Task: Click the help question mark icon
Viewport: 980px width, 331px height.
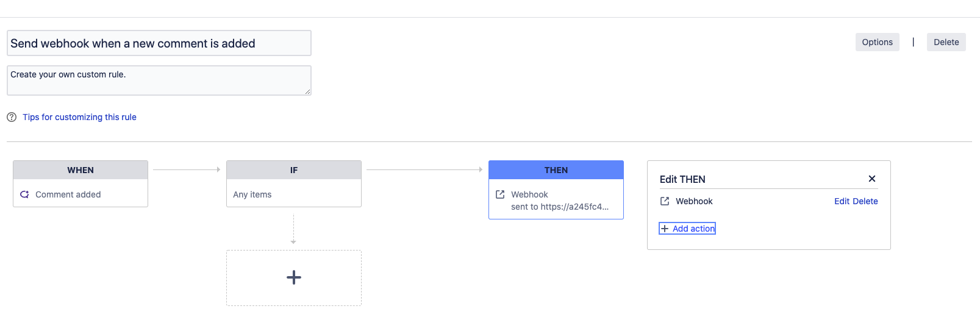Action: pyautogui.click(x=12, y=117)
